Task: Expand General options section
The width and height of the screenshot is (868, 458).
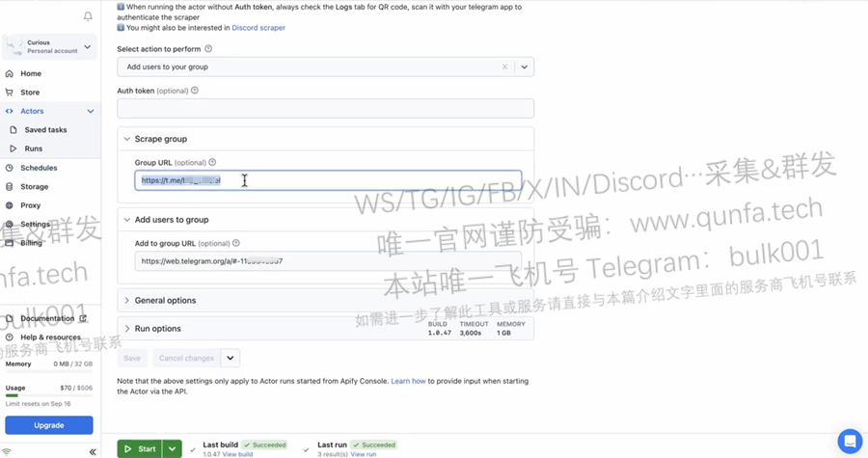Action: (326, 301)
